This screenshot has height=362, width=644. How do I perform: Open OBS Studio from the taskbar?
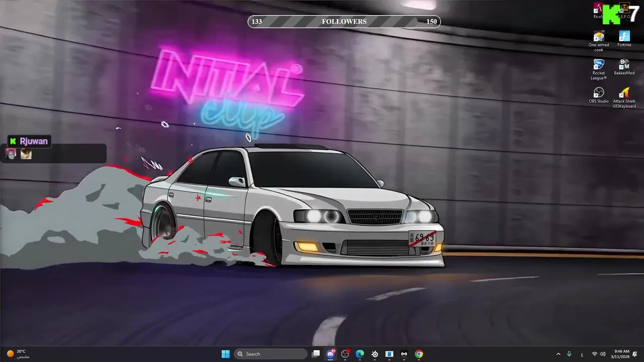tap(345, 354)
